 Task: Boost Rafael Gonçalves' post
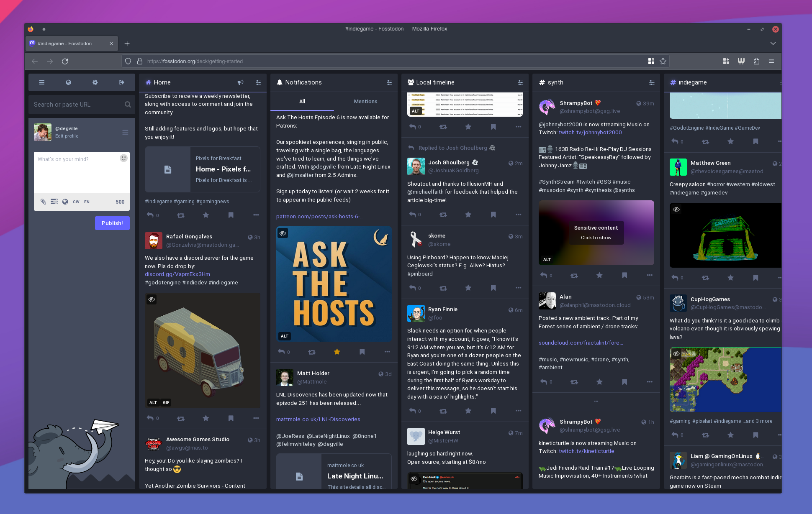coord(180,418)
